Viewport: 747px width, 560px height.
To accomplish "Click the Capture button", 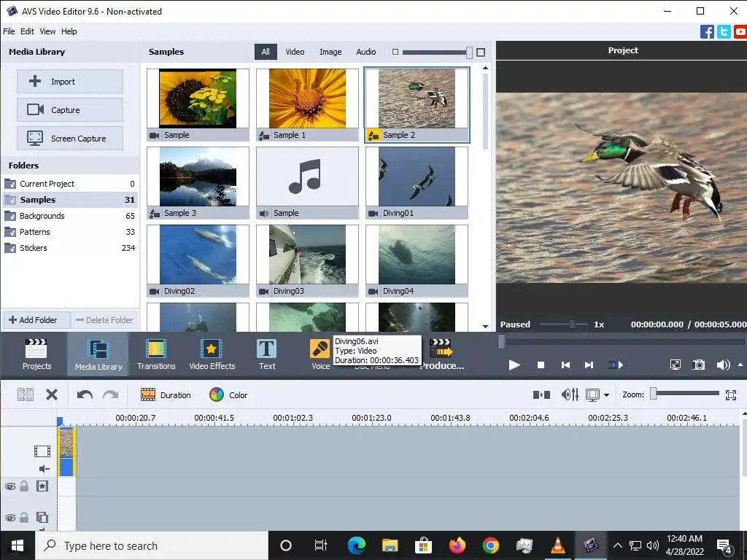I will (x=70, y=110).
